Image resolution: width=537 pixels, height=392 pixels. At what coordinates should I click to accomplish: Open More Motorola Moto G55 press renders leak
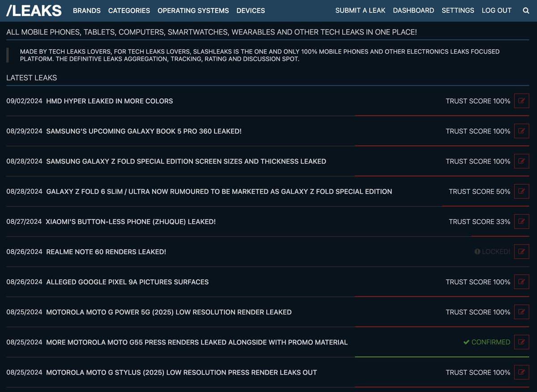[197, 342]
